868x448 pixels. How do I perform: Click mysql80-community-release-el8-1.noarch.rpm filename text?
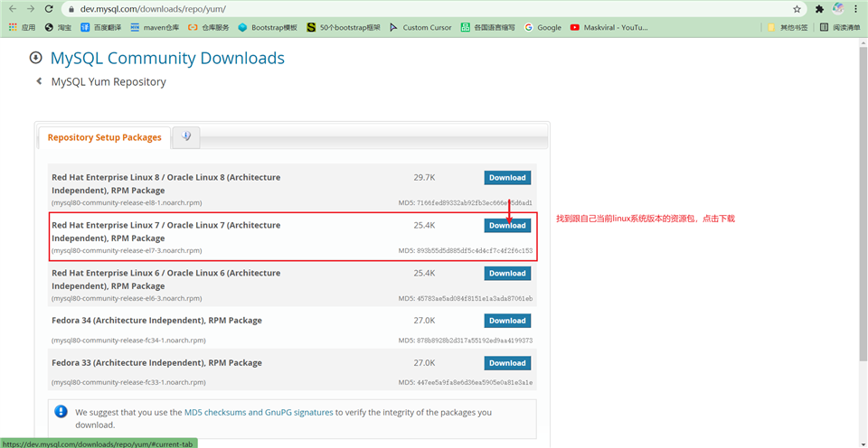(x=127, y=203)
